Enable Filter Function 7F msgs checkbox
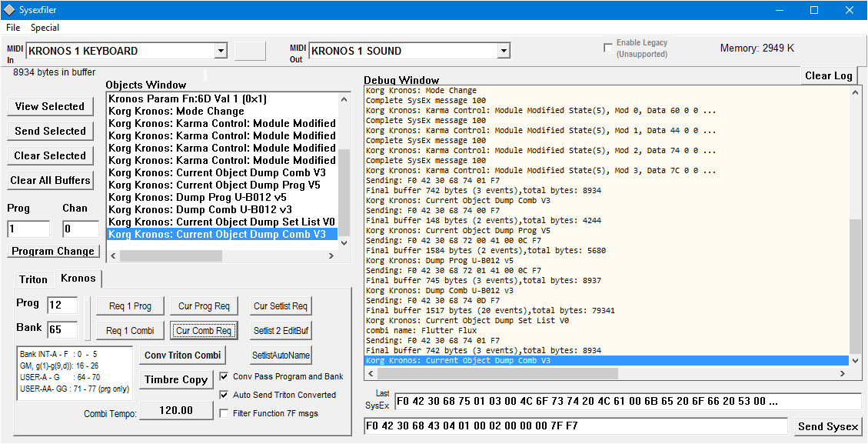This screenshot has height=444, width=868. [x=224, y=413]
